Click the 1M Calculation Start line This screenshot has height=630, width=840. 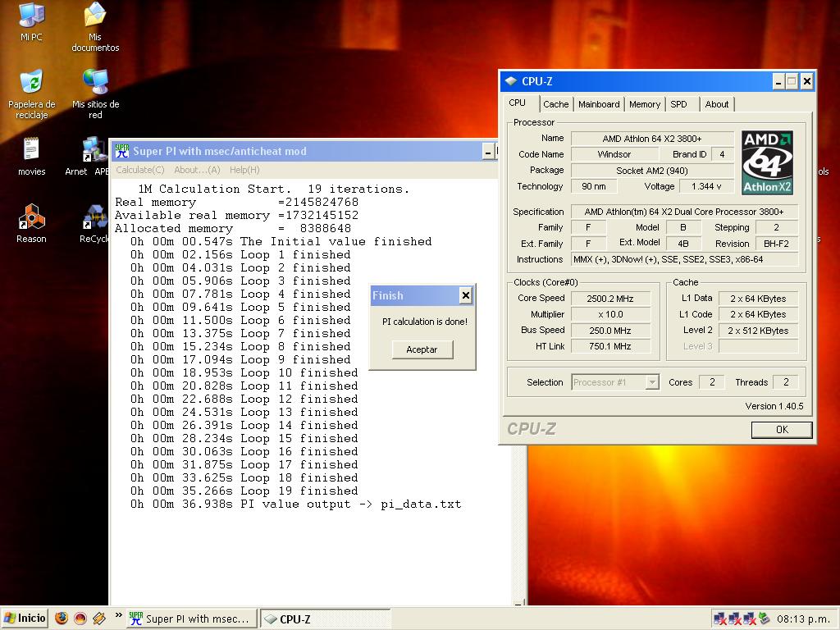click(x=274, y=189)
